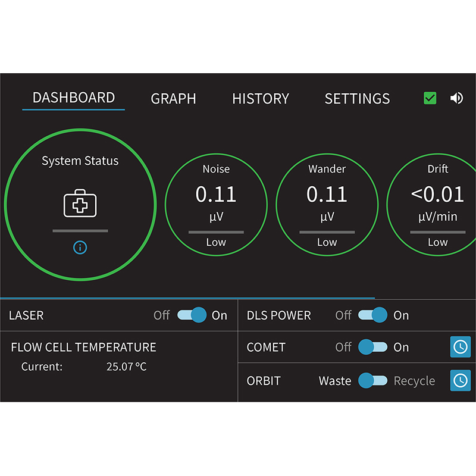
Task: Click the Wander 0.11 µV gauge
Action: tap(327, 205)
